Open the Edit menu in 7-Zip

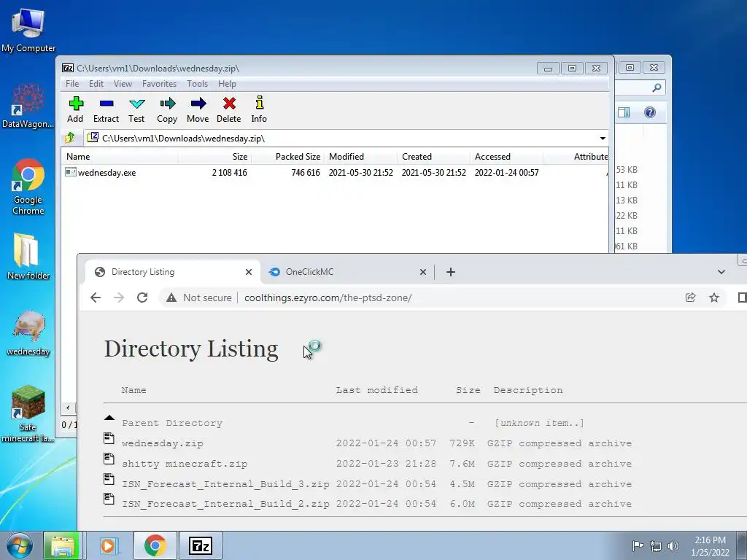(x=96, y=84)
